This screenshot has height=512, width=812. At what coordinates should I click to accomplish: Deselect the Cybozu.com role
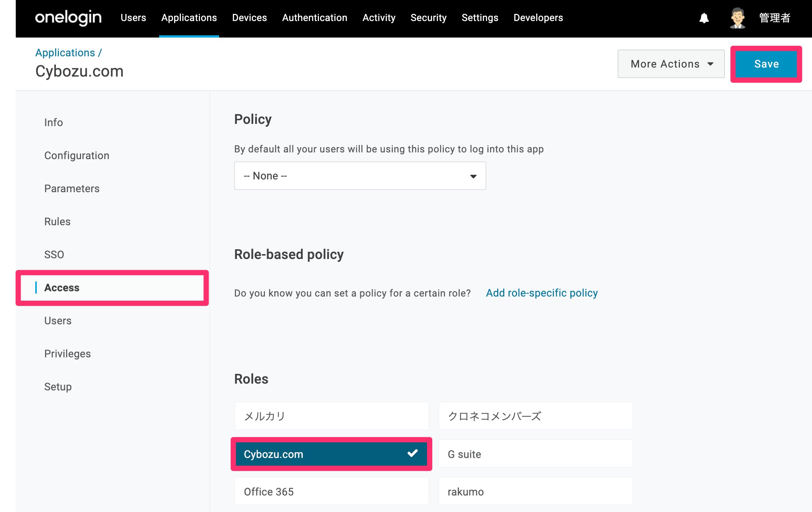click(331, 454)
